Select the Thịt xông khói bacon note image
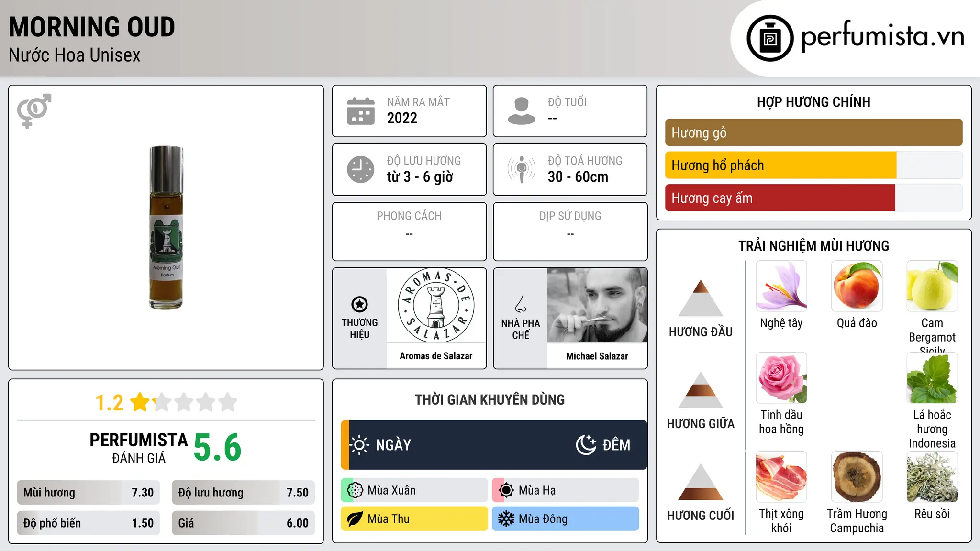Screen dimensions: 980x551 (x=781, y=477)
